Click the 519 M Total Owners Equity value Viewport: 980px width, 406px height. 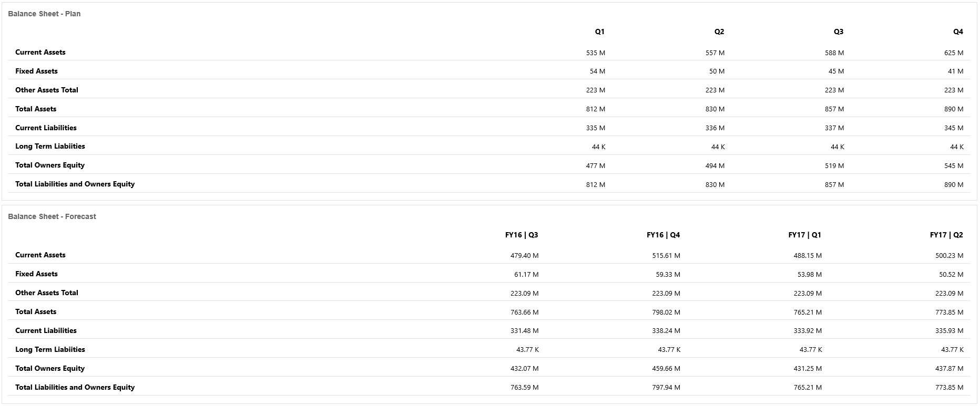click(834, 166)
